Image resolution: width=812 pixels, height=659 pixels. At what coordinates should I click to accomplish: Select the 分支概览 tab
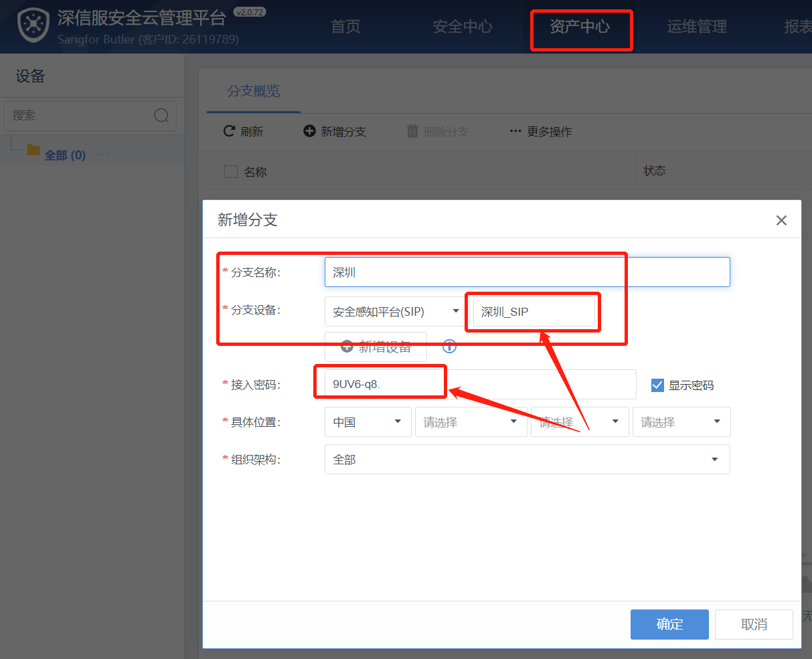point(253,91)
